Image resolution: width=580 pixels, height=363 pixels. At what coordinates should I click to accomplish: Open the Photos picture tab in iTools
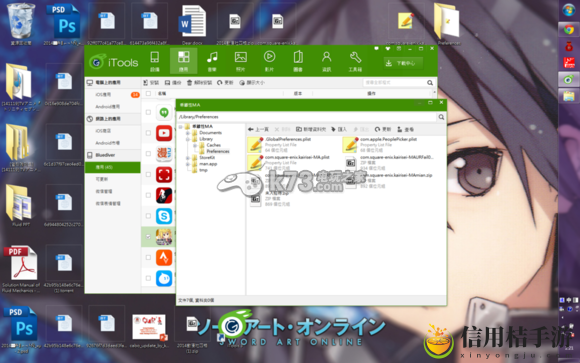pos(240,61)
